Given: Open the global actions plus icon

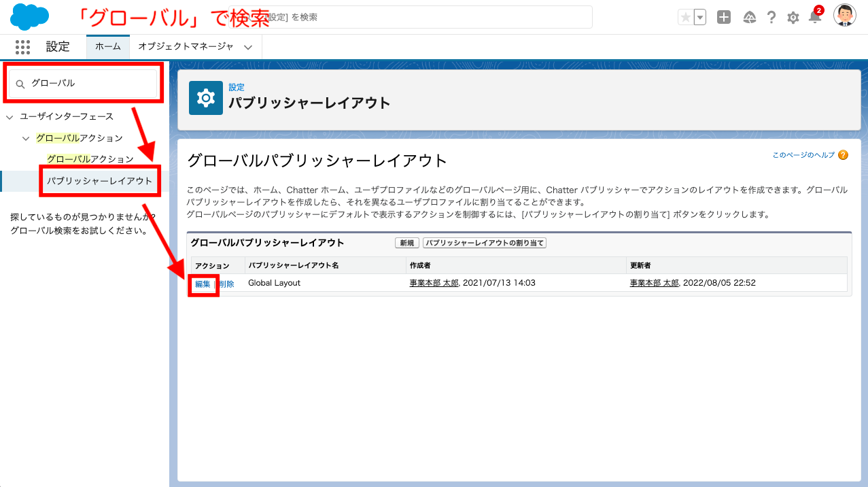Looking at the screenshot, I should tap(724, 18).
